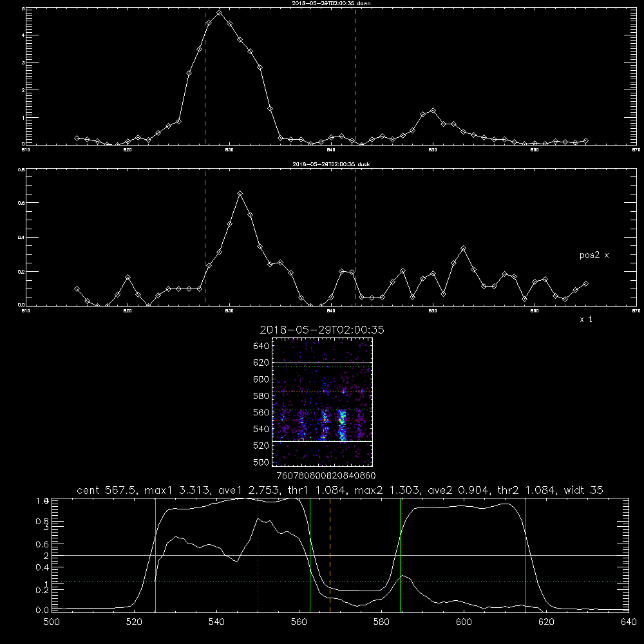Click the bottom plot x-axis label 580

click(381, 622)
